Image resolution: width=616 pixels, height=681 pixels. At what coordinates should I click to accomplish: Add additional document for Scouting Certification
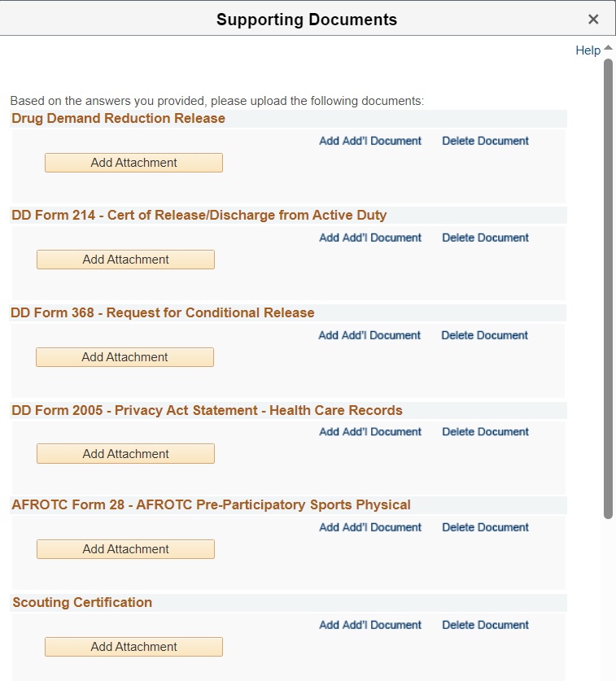pyautogui.click(x=370, y=625)
